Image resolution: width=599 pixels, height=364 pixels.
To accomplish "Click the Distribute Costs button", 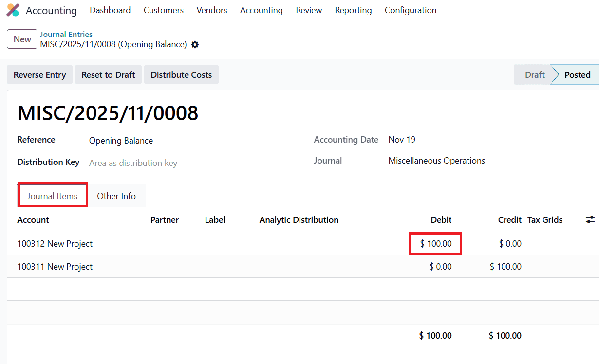I will click(181, 74).
